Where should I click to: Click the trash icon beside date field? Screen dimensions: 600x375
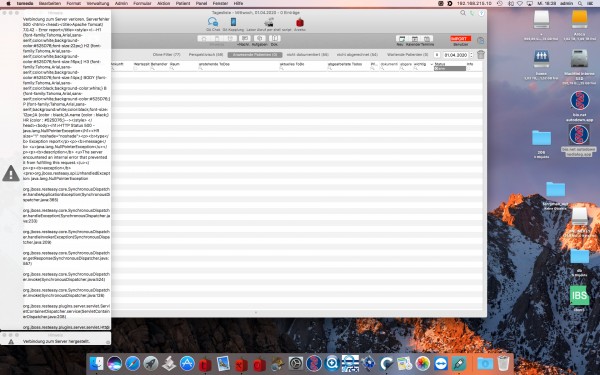(481, 55)
